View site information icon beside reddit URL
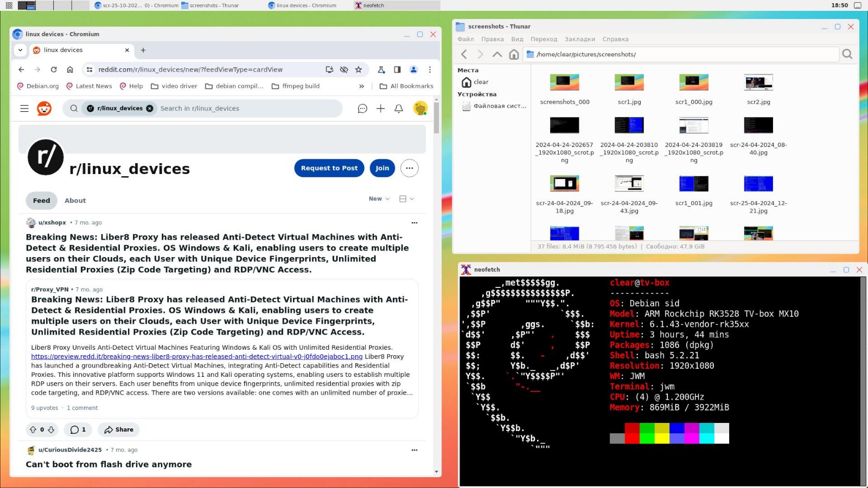The height and width of the screenshot is (488, 868). click(x=89, y=69)
